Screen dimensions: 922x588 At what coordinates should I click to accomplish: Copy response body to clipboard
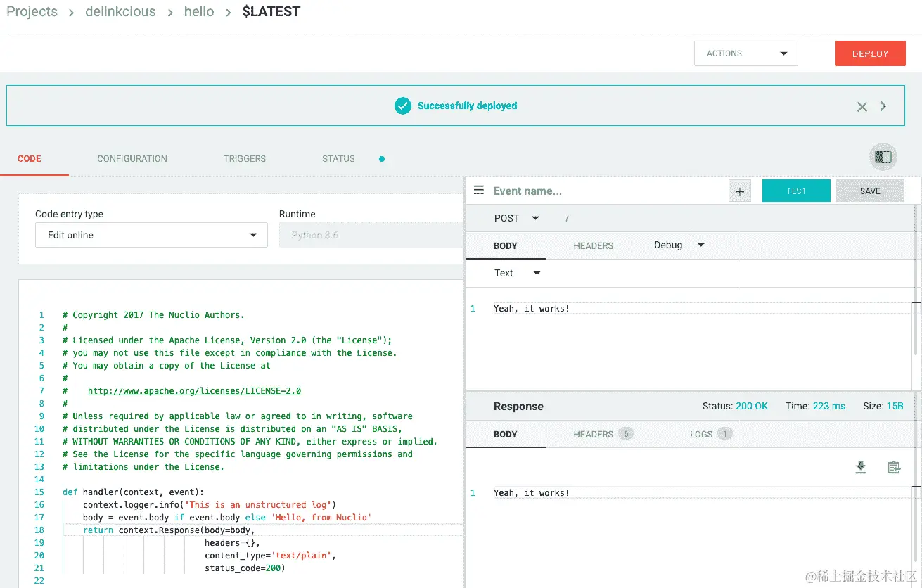894,467
